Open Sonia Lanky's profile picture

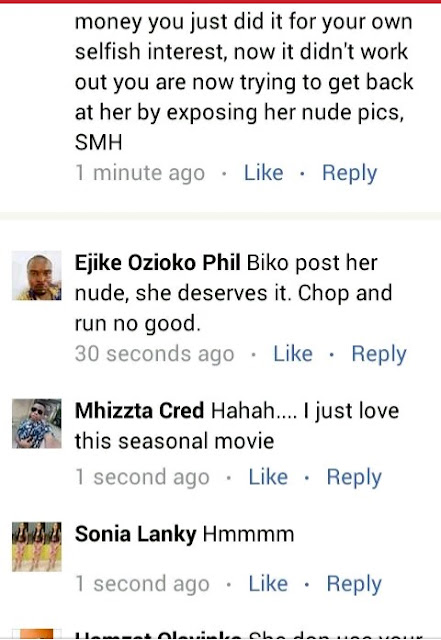pos(37,547)
